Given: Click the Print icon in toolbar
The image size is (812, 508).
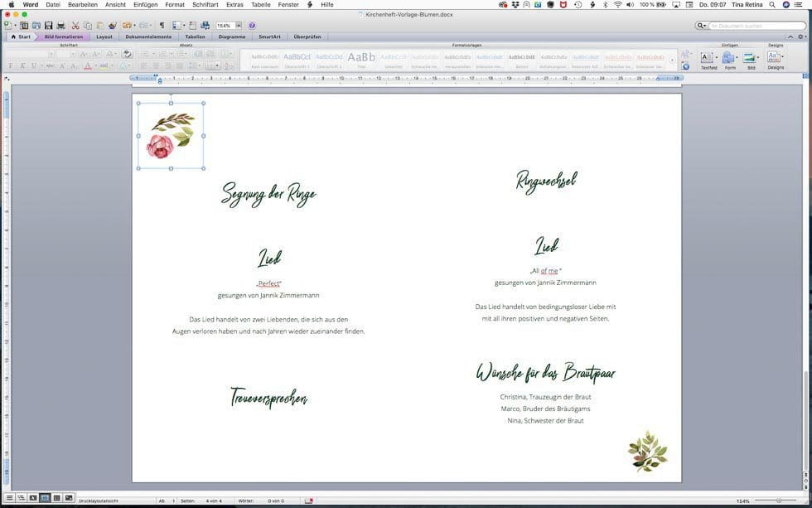Looking at the screenshot, I should tap(60, 26).
